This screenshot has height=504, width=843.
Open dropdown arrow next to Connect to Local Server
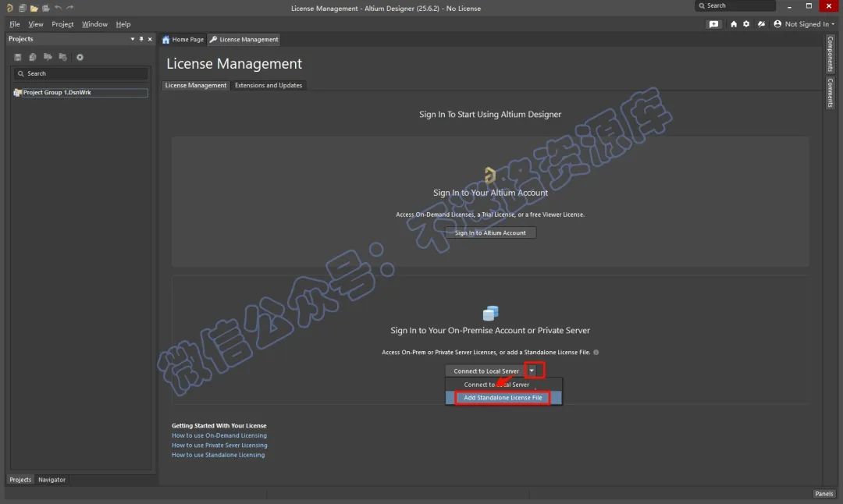pos(532,371)
